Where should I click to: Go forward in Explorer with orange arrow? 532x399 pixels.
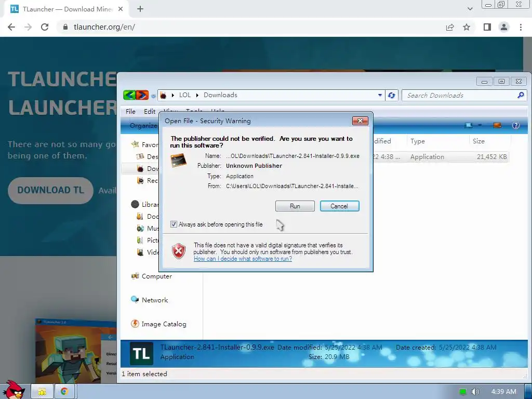coord(142,95)
